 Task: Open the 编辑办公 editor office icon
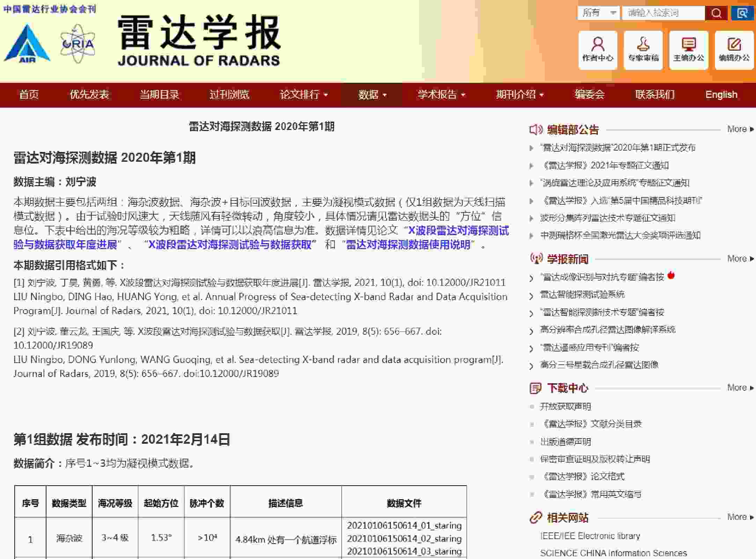(x=734, y=50)
